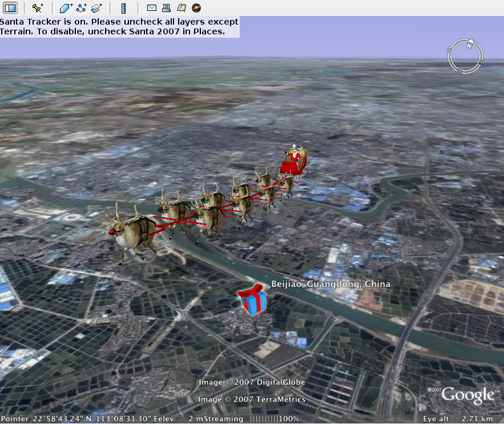Switch to Sky mode planet icon
Screen dimensions: 504x424
coord(196,8)
